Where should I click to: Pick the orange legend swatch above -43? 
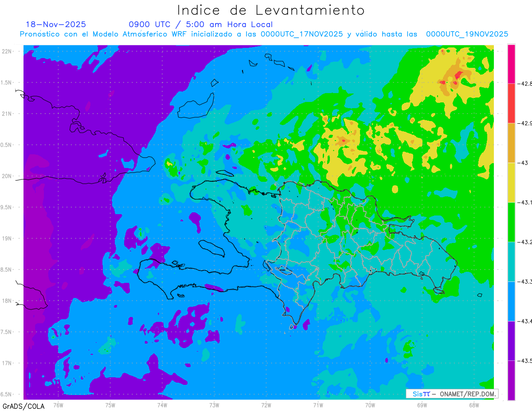click(511, 143)
